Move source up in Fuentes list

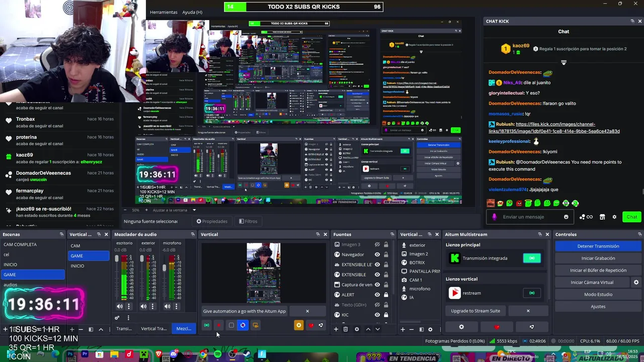(368, 329)
